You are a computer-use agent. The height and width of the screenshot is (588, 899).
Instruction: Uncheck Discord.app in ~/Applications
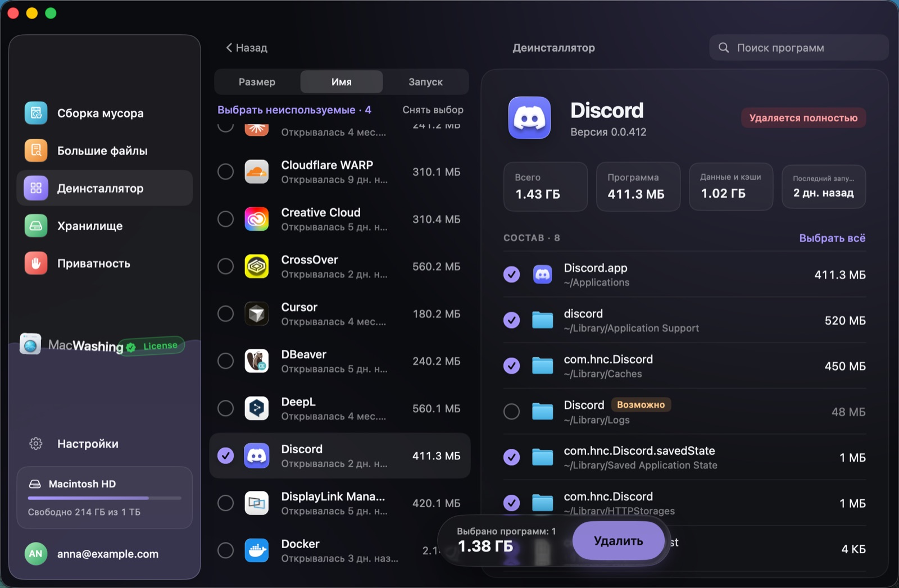coord(511,275)
